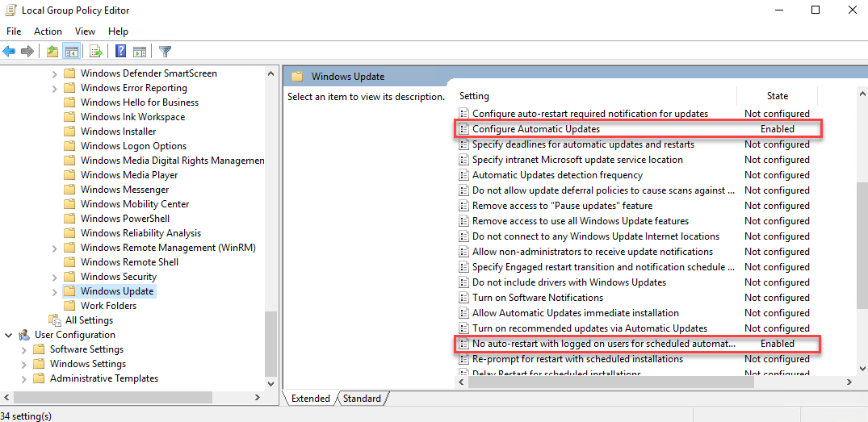Expand Windows Defender SmartScreen node
The width and height of the screenshot is (868, 422).
54,73
